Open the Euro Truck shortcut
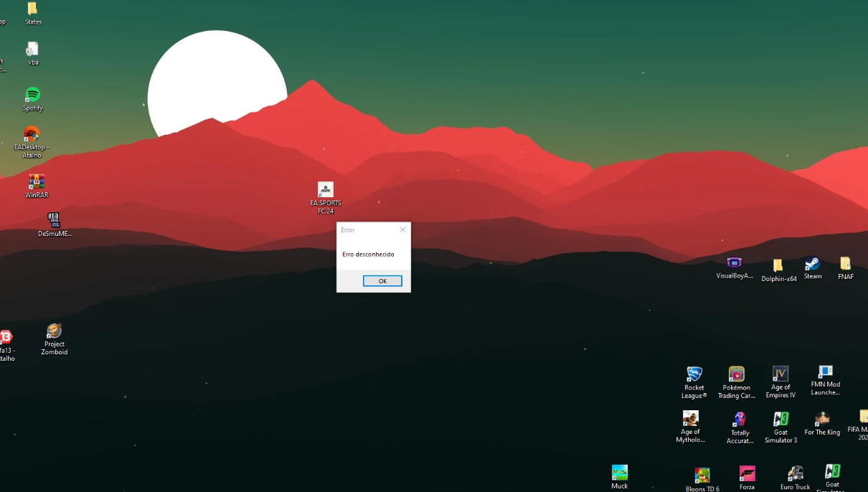Image resolution: width=868 pixels, height=492 pixels. [795, 473]
